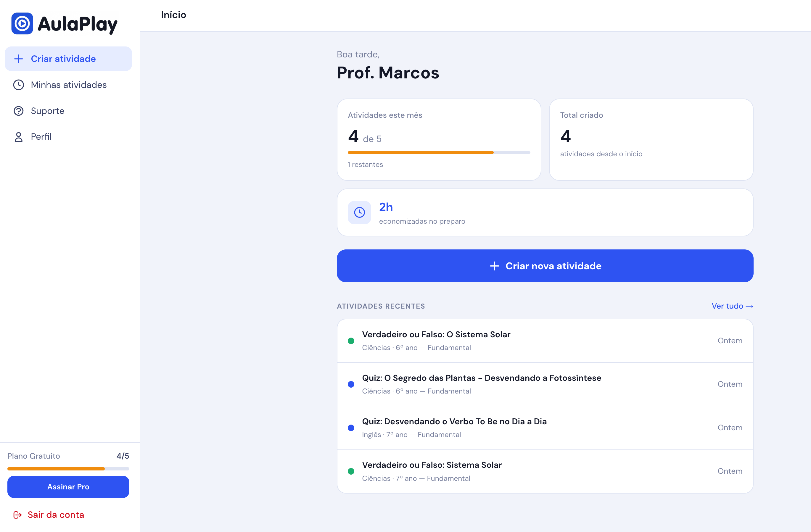Click the clock icon in 2h economizadas card
This screenshot has width=811, height=532.
tap(359, 212)
